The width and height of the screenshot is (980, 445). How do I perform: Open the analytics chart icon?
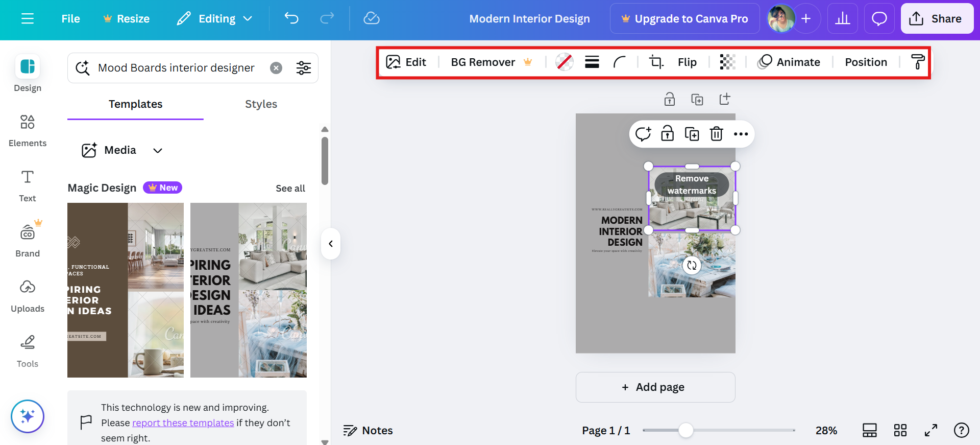click(x=843, y=19)
